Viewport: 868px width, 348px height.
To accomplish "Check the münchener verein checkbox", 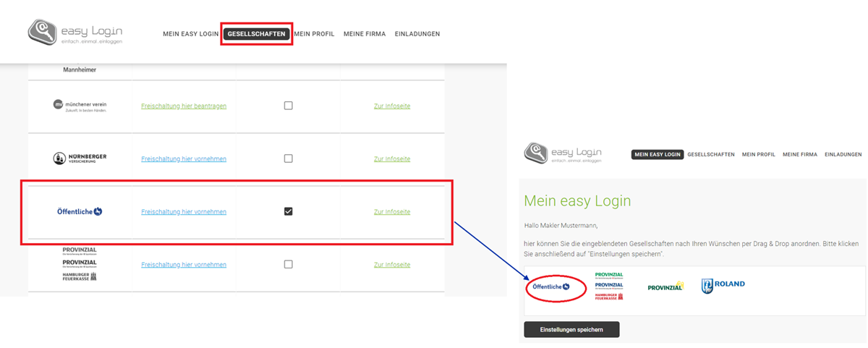I will tap(288, 106).
